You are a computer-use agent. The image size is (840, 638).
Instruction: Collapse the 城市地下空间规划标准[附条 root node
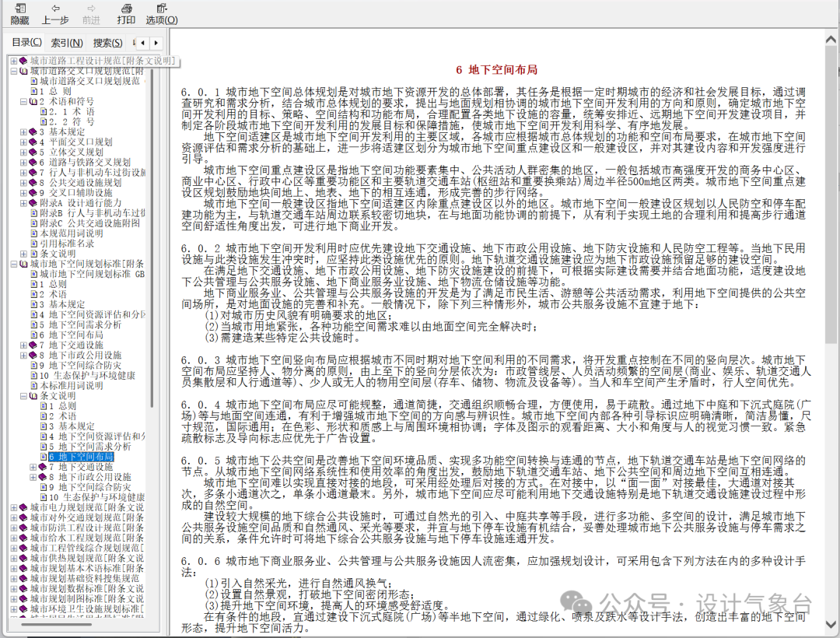pyautogui.click(x=14, y=264)
